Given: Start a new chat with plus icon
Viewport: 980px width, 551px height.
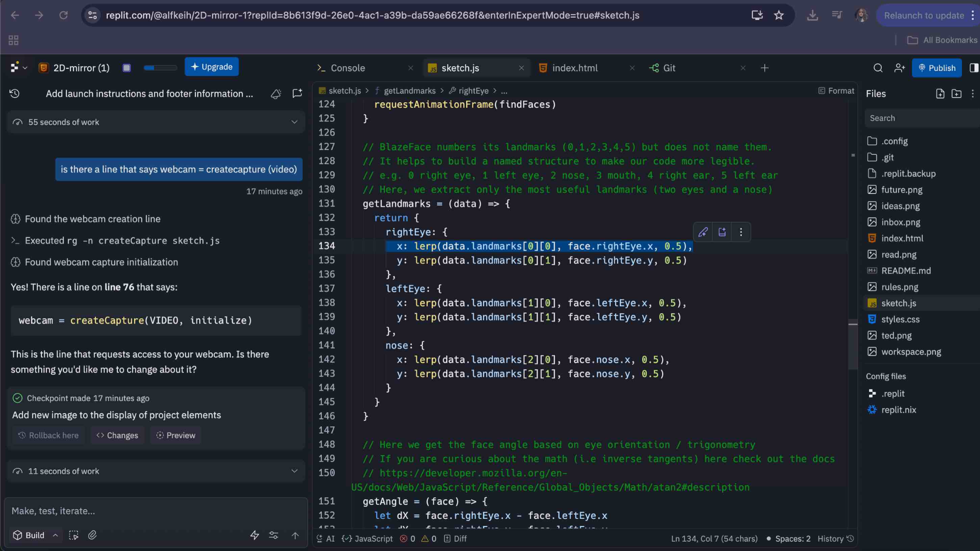Looking at the screenshot, I should (297, 93).
